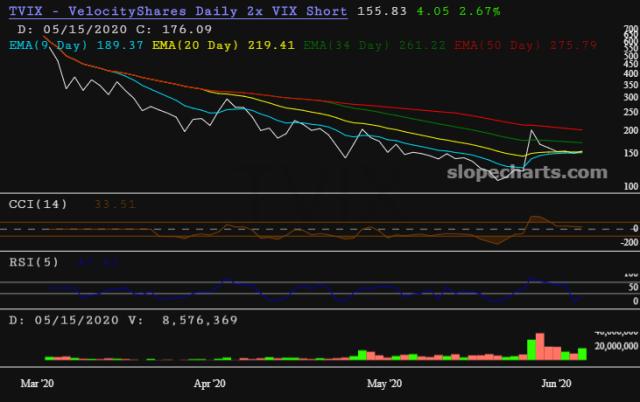Click the EMA(34 Day) legend label

click(x=375, y=45)
